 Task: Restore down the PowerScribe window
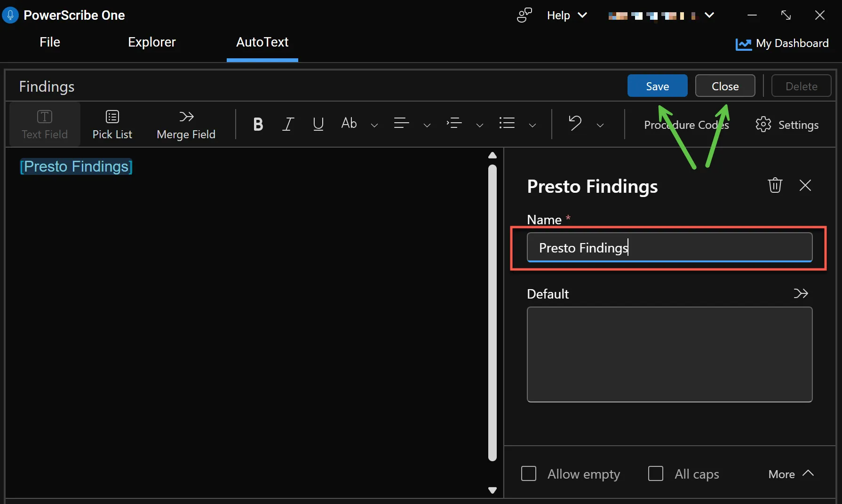click(x=786, y=15)
